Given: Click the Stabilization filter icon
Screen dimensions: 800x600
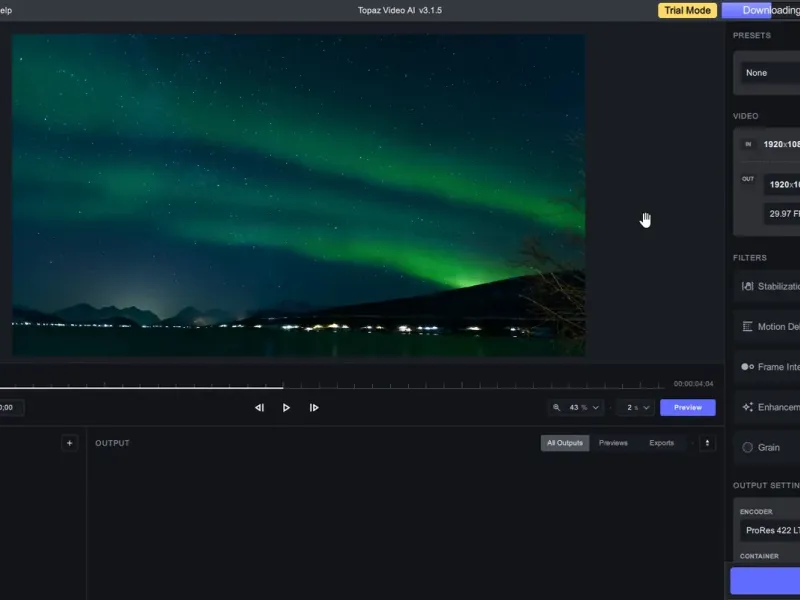Looking at the screenshot, I should pos(747,287).
